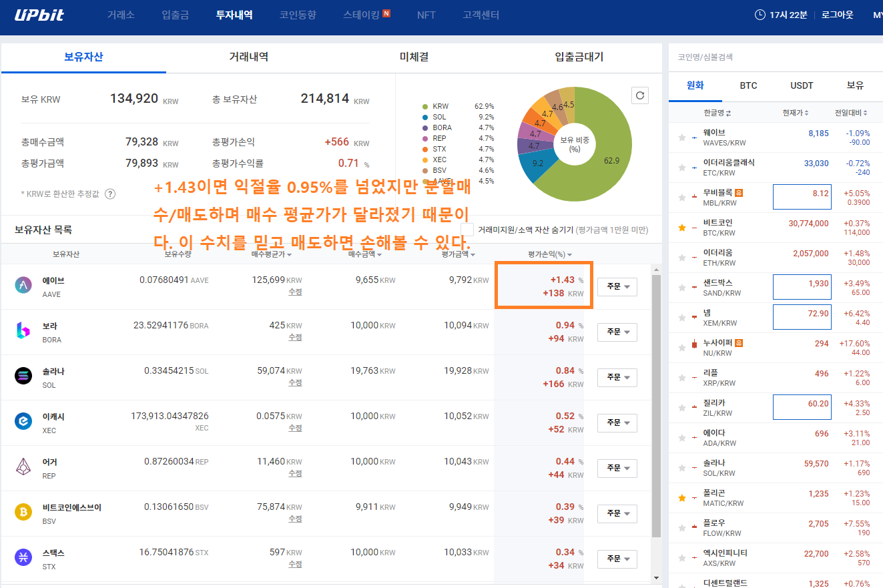Click the XEC coin icon
The width and height of the screenshot is (883, 588).
coord(23,421)
